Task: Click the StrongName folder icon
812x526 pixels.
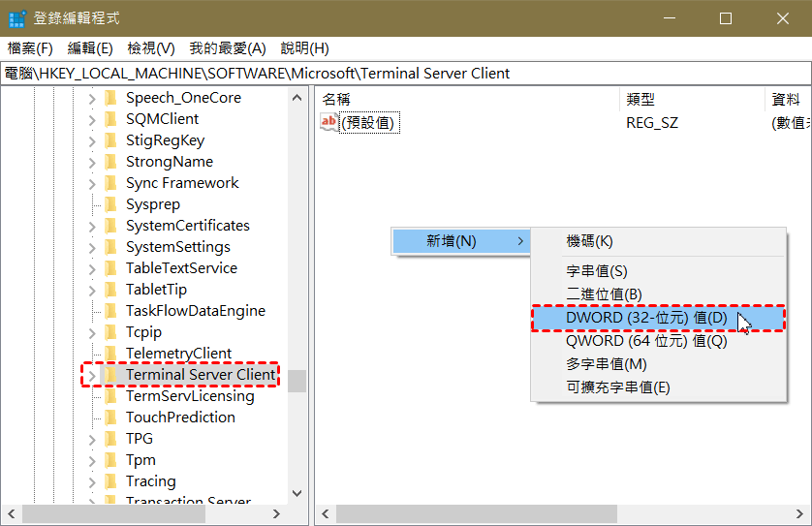Action: coord(110,162)
